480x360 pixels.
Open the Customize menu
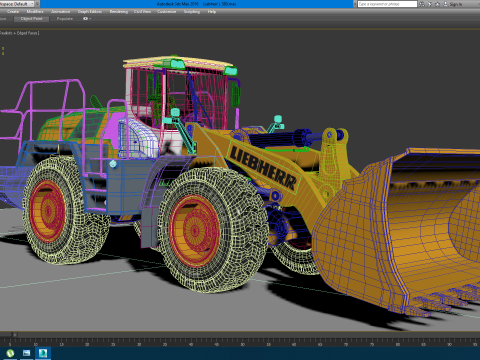click(167, 12)
